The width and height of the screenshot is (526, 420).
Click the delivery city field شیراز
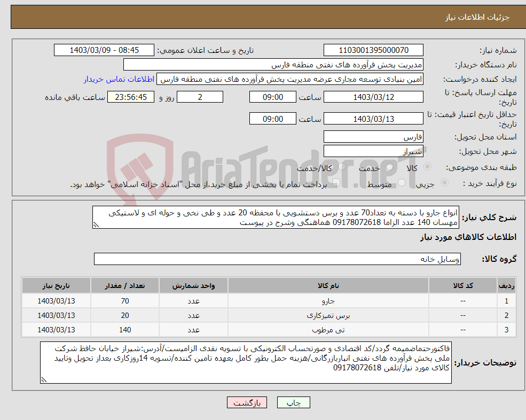click(x=373, y=151)
